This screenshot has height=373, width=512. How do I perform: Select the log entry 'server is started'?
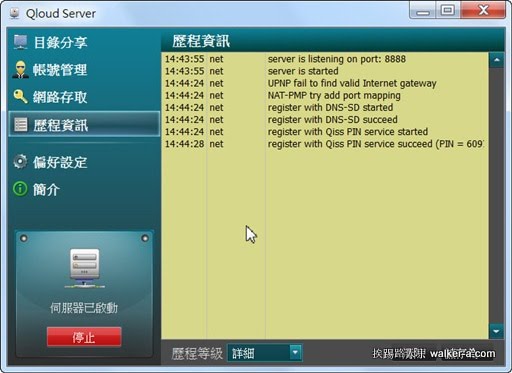[x=325, y=71]
